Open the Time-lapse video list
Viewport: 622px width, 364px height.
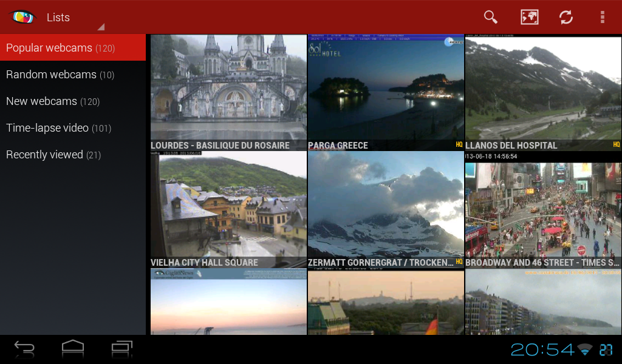(73, 128)
